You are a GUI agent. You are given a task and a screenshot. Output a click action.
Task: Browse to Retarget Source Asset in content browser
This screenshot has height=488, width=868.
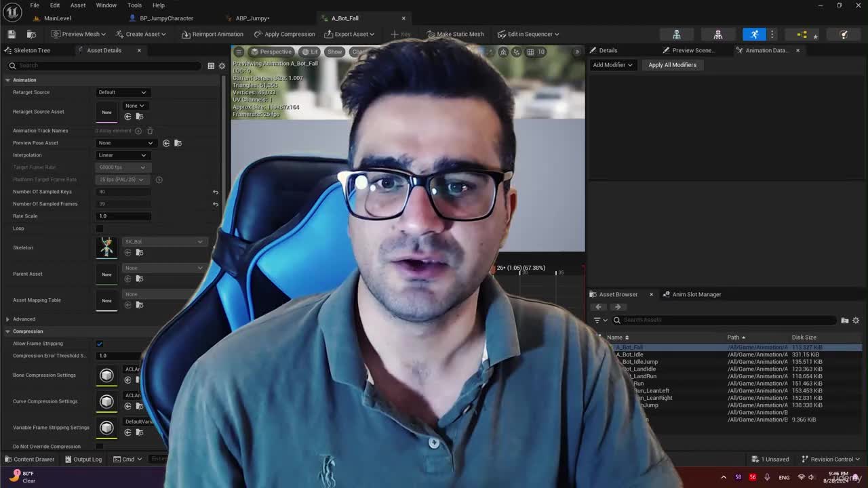click(140, 117)
